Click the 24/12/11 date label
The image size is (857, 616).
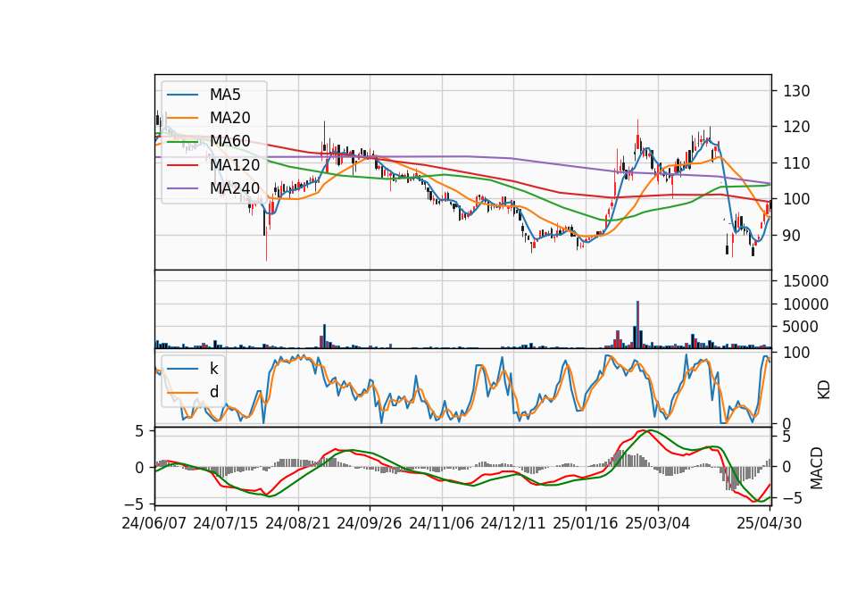click(513, 523)
